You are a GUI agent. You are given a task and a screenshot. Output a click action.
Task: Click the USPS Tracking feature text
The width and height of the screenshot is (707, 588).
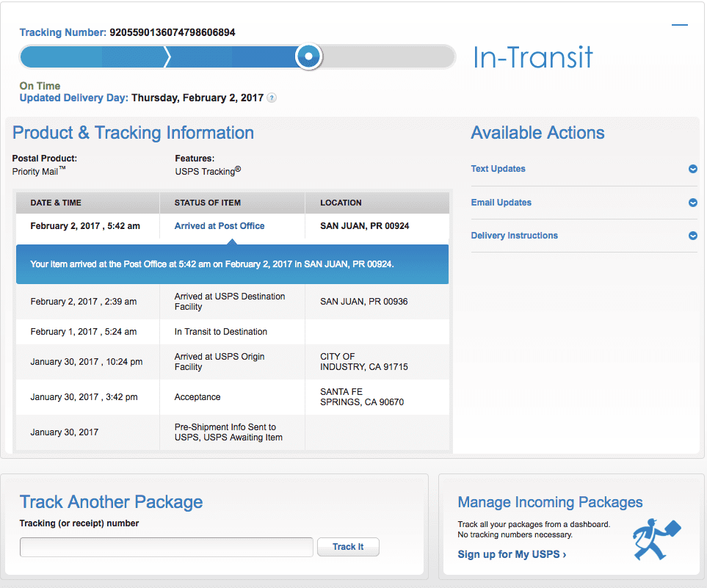tap(208, 171)
